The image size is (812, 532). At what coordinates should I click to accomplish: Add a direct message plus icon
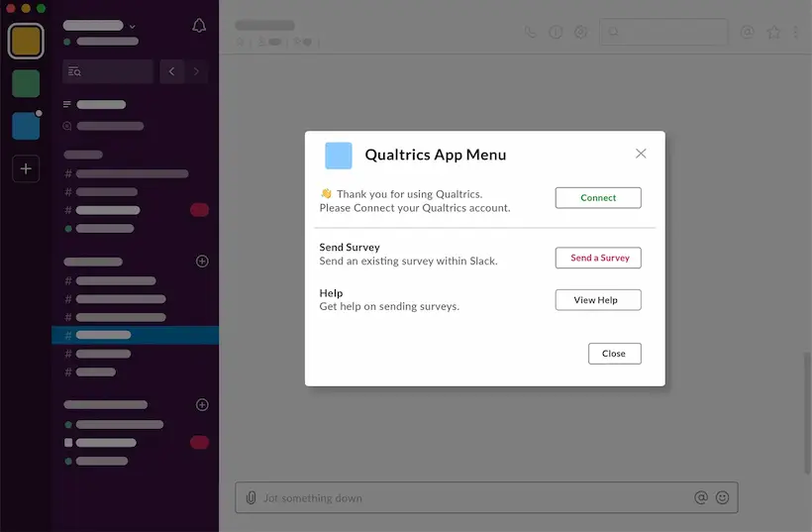click(202, 404)
